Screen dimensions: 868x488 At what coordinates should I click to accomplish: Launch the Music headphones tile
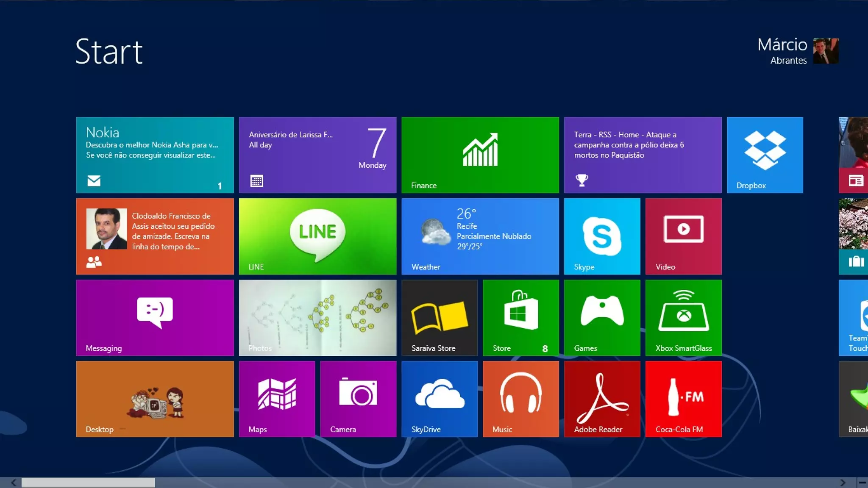[x=520, y=399]
